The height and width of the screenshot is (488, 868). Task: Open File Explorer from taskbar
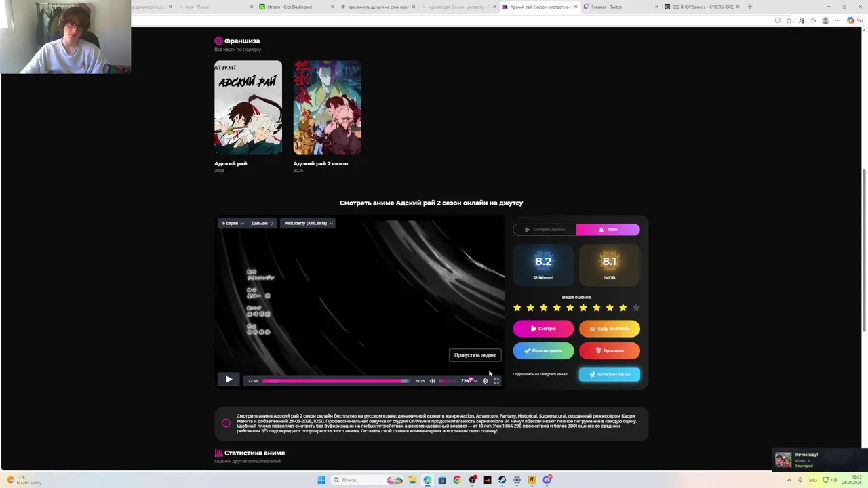click(x=412, y=480)
